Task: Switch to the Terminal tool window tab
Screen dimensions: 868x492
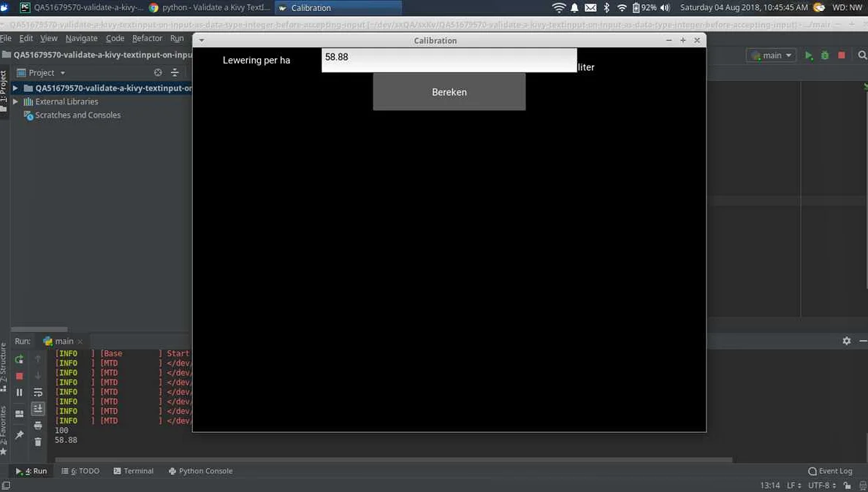Action: pos(133,471)
